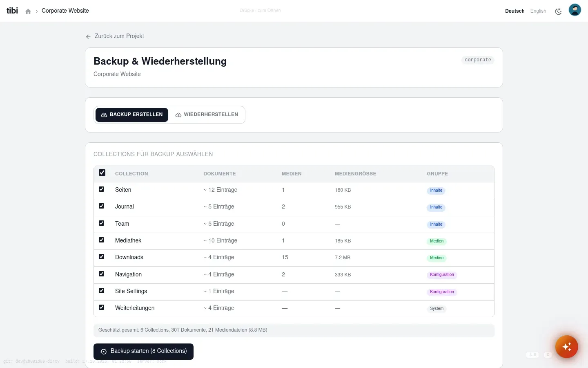Click the MEDIENGRÖSSE column header
This screenshot has width=588, height=368.
[356, 174]
